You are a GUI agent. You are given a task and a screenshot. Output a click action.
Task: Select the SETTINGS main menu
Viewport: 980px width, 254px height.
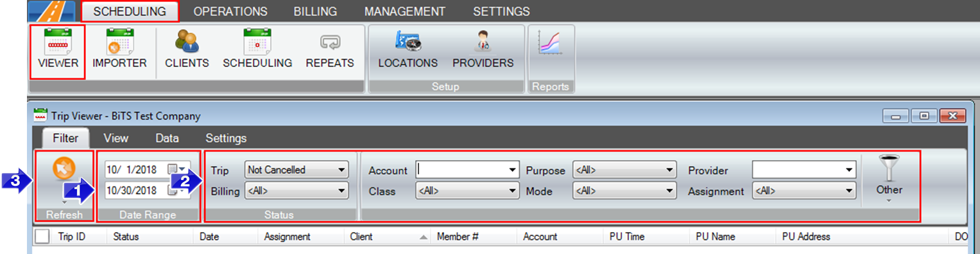pos(501,11)
